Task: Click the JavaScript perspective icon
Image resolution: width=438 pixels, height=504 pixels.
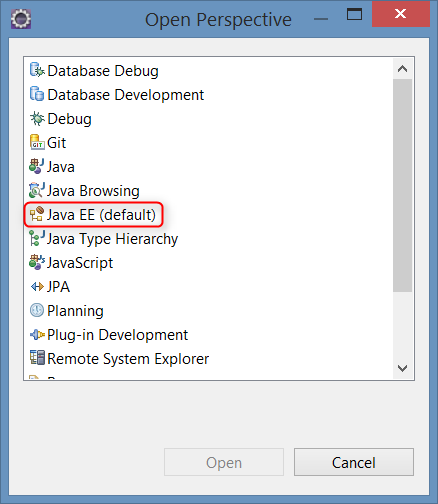Action: (x=37, y=262)
